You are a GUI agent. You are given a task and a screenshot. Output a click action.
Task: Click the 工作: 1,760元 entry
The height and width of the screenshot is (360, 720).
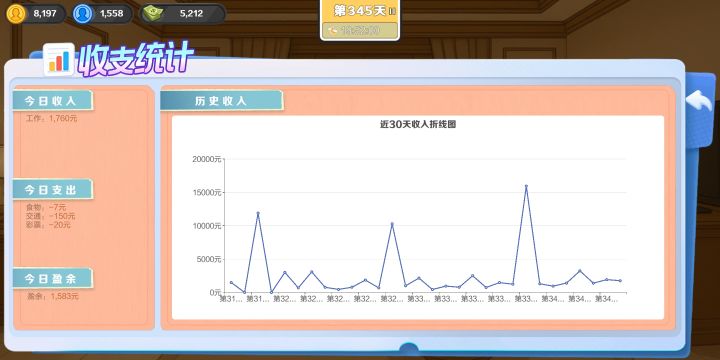click(x=52, y=118)
